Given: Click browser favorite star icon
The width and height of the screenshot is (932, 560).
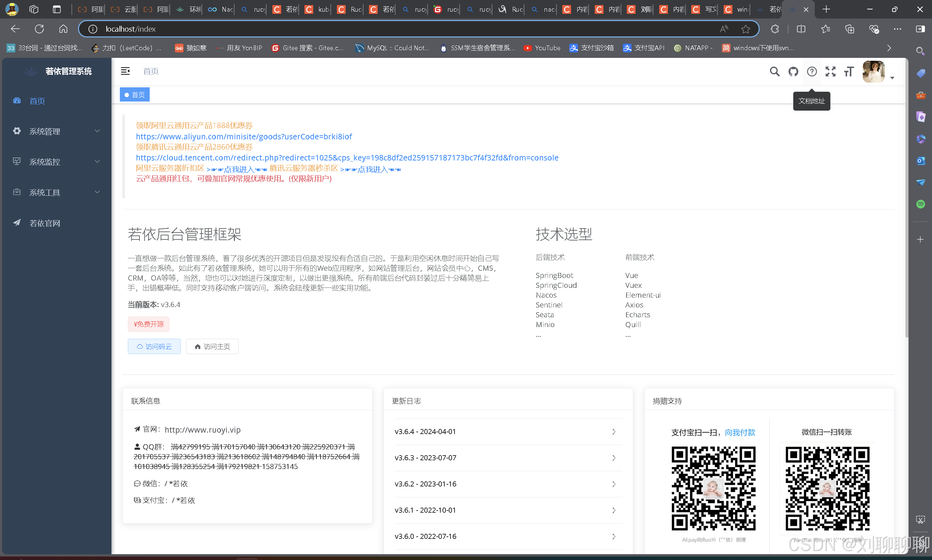Looking at the screenshot, I should click(x=745, y=29).
